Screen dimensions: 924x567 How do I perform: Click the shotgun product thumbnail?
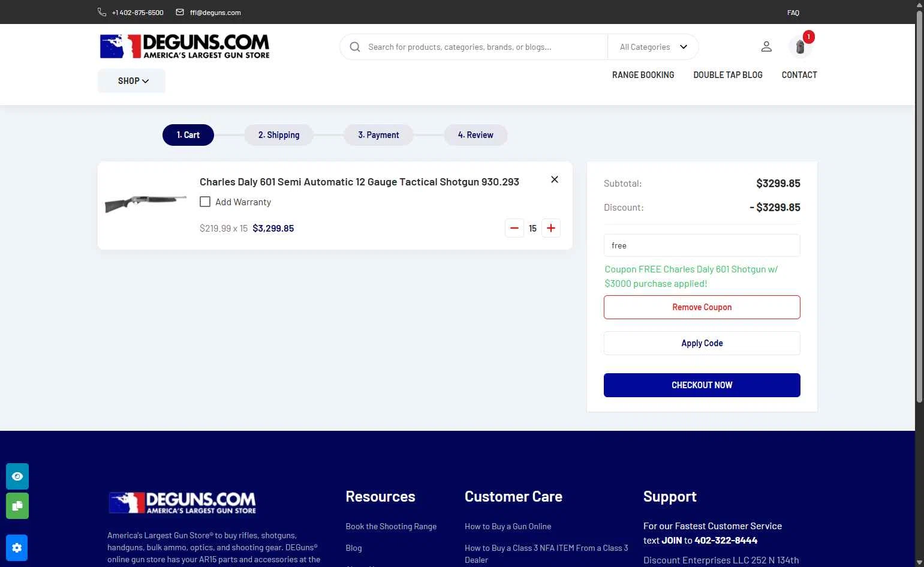click(146, 203)
